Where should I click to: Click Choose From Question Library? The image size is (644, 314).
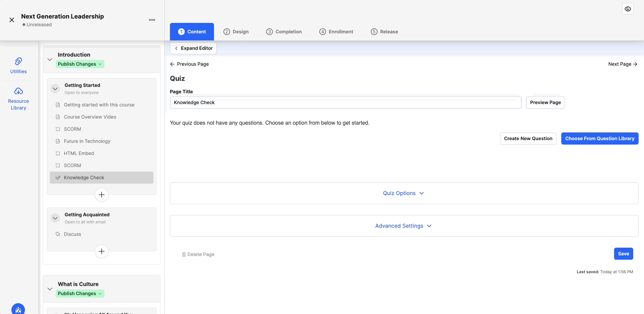[599, 138]
